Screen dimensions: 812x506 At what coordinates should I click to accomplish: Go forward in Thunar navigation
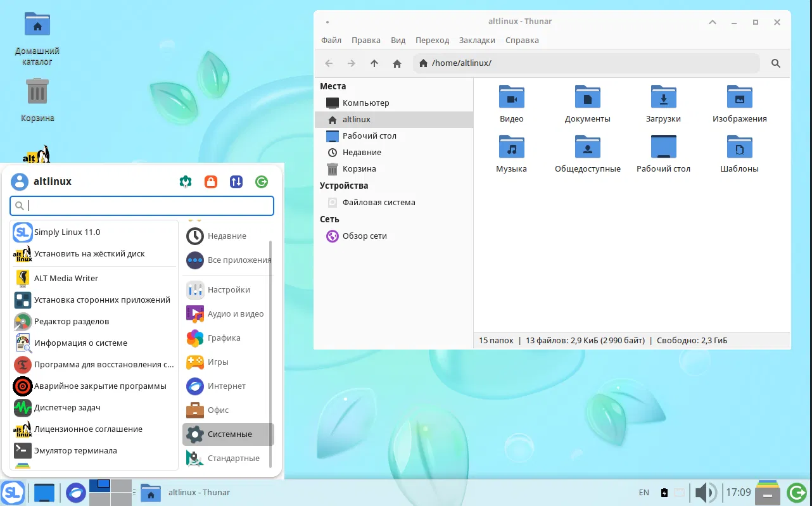[x=352, y=63]
